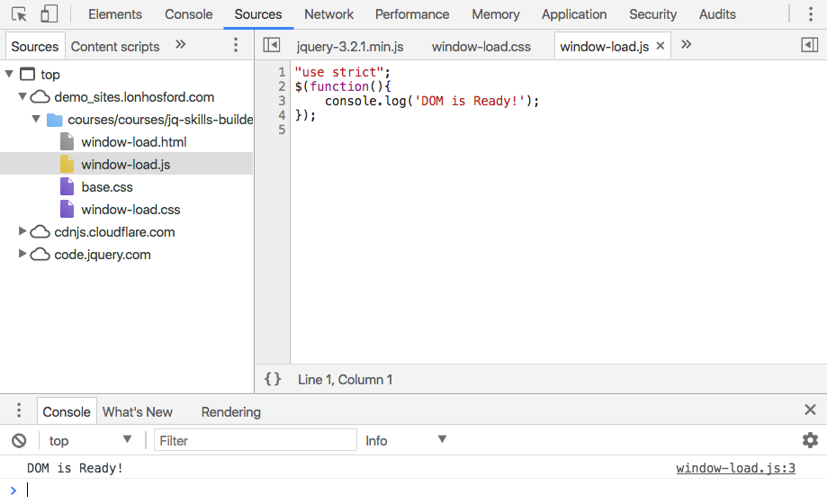The width and height of the screenshot is (827, 504).
Task: Open the console context dropdown showing top
Action: [x=90, y=440]
